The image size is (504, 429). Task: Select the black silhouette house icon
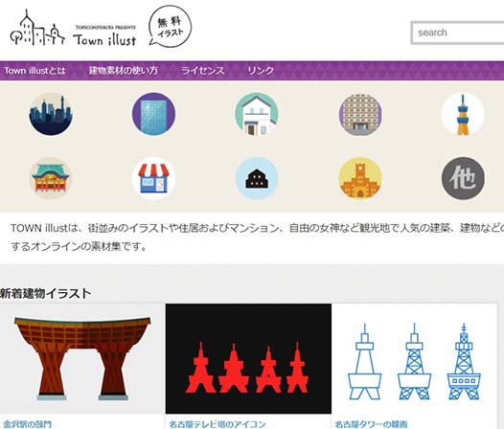[257, 178]
